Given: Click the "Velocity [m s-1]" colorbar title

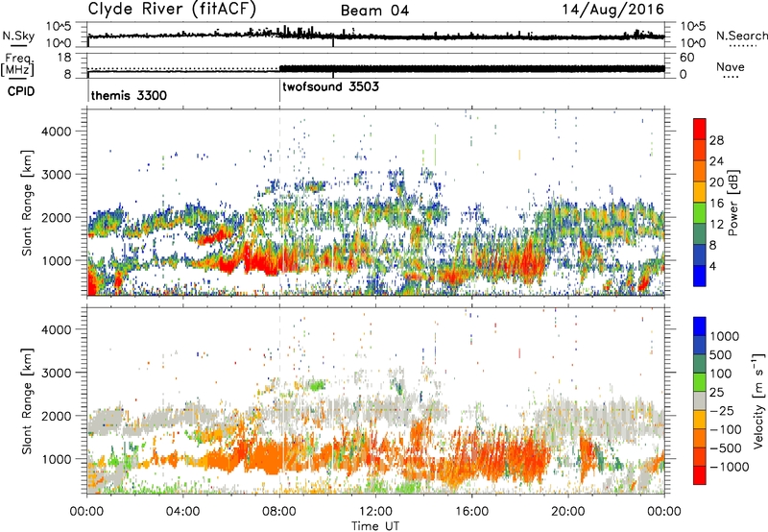Looking at the screenshot, I should click(759, 400).
